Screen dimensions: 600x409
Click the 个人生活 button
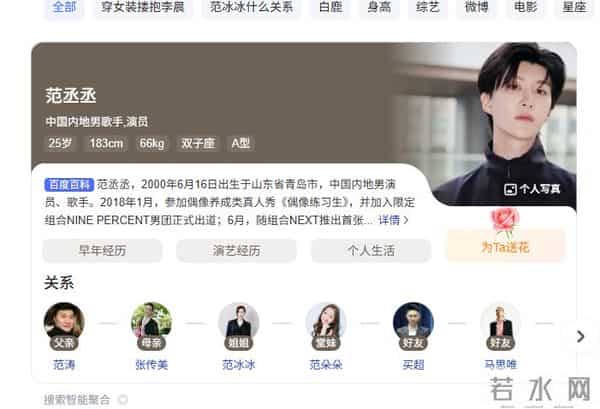[371, 251]
